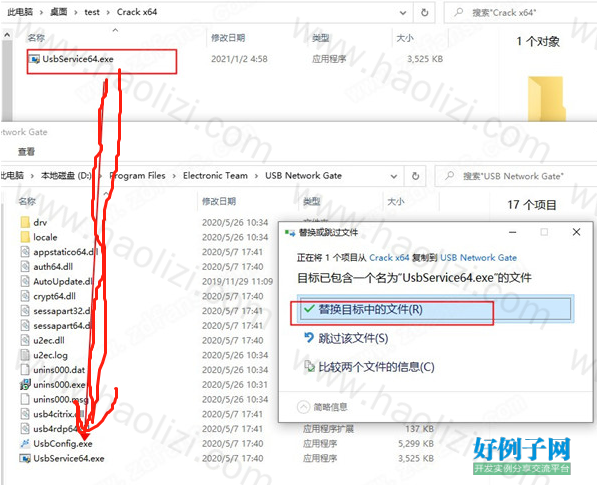The height and width of the screenshot is (485, 597).
Task: Open address history dropdown in Crack x64 window
Action: [403, 13]
